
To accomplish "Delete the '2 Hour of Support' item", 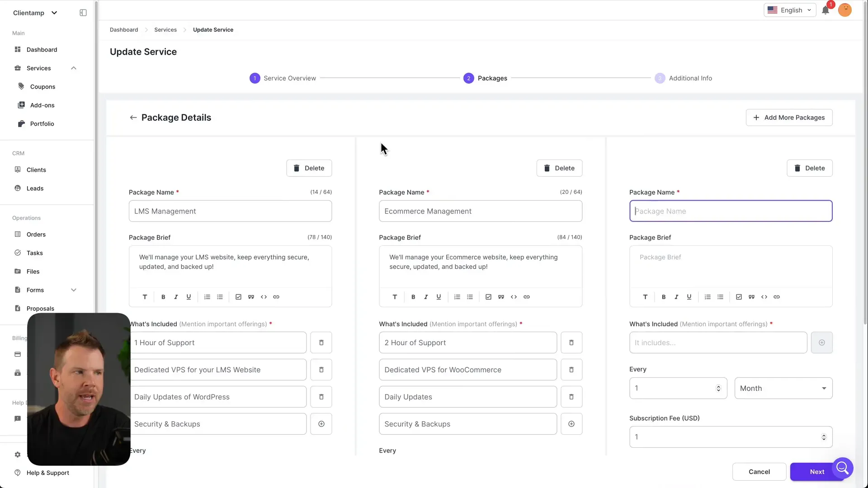I will [x=571, y=343].
